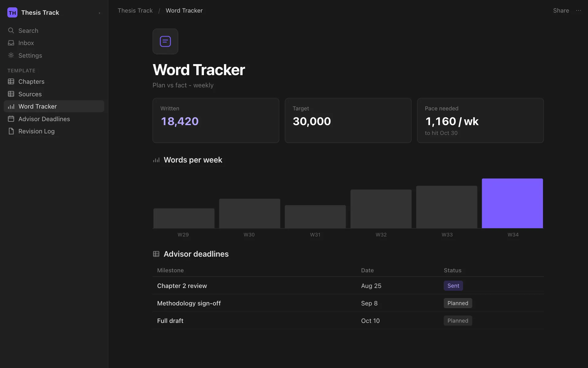Click the Revision Log document icon
This screenshot has width=588, height=368.
click(x=11, y=131)
